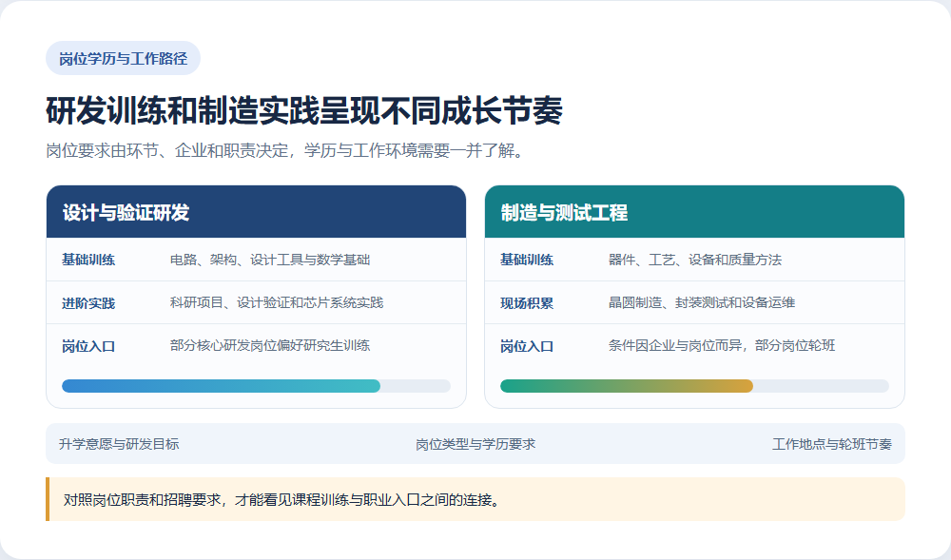Viewport: 951px width, 560px height.
Task: Click 电路、架构、设计工具与数学基础 text
Action: [x=270, y=260]
